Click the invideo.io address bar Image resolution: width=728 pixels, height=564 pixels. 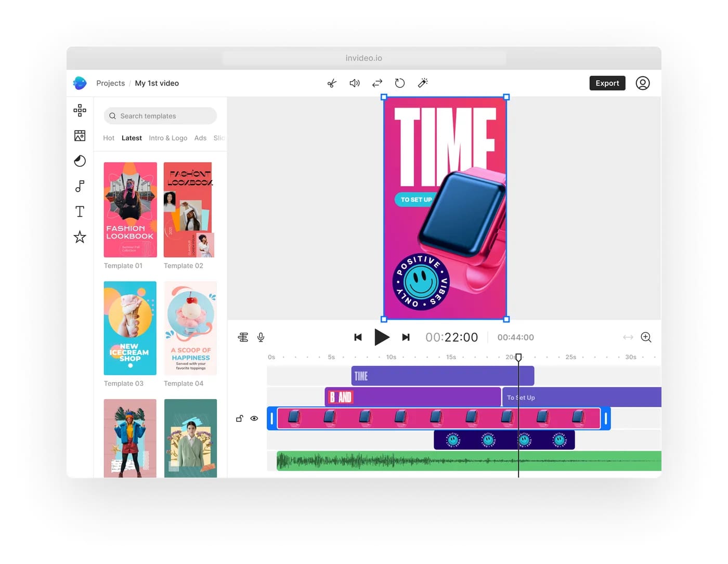point(364,58)
